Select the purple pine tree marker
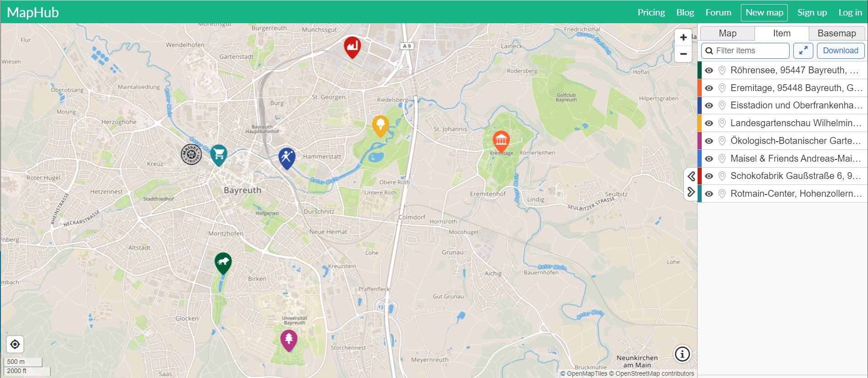This screenshot has height=378, width=868. click(288, 340)
